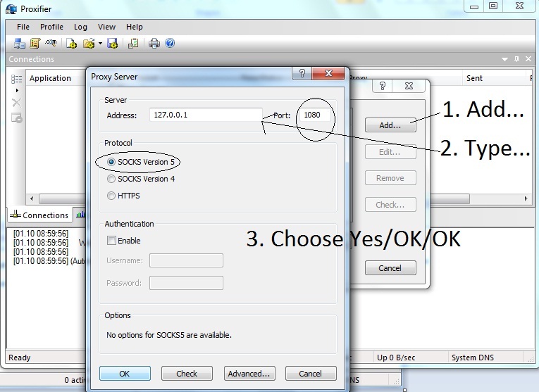Open the File menu

tap(23, 27)
